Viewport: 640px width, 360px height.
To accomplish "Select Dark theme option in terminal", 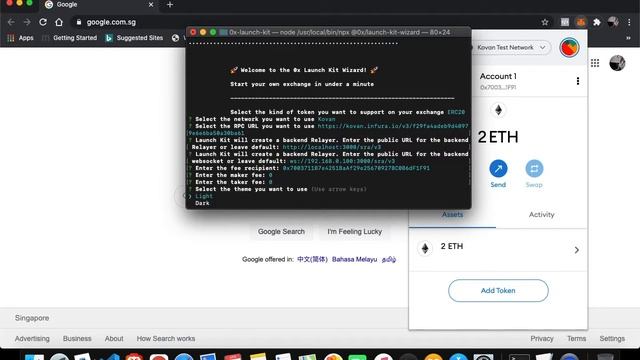I will click(x=202, y=203).
